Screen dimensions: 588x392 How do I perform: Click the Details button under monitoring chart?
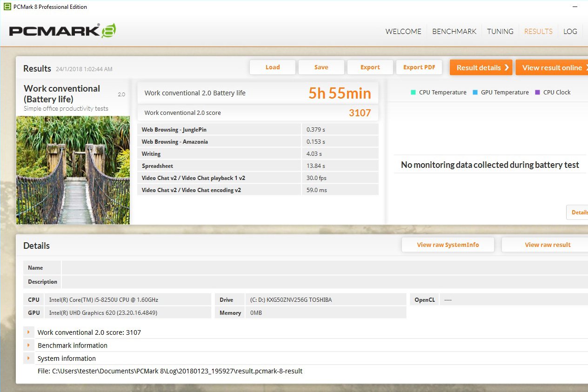[577, 213]
